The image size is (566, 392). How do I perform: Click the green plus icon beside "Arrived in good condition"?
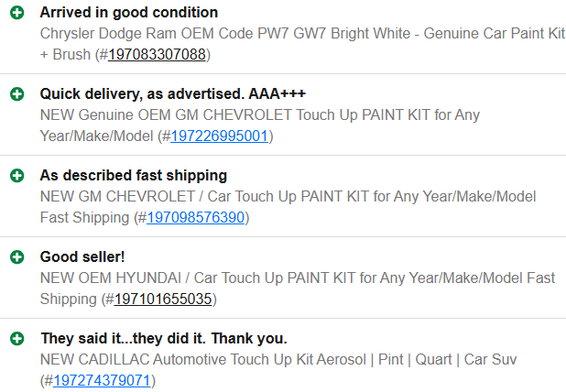click(16, 13)
